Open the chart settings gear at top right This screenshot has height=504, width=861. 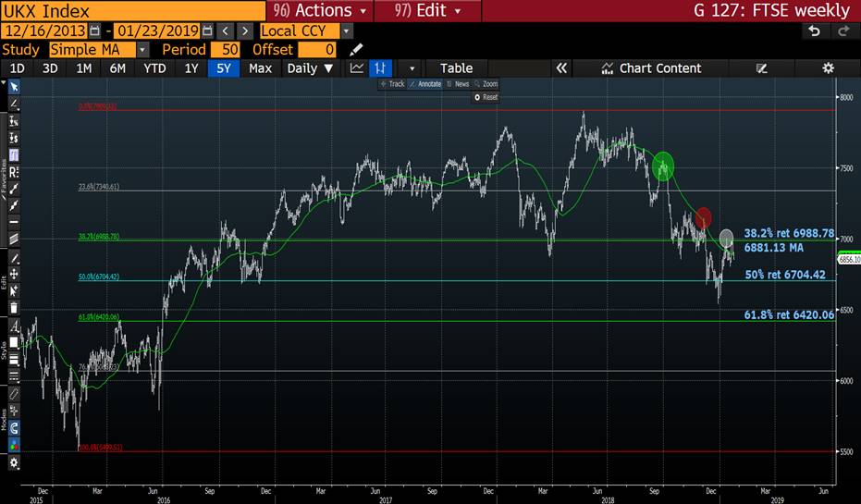click(828, 68)
